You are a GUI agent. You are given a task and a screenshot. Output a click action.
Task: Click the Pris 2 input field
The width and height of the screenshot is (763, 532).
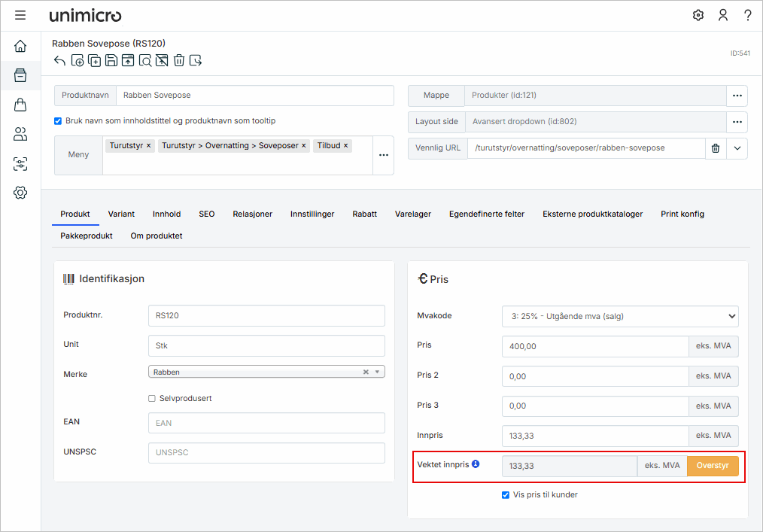click(x=595, y=376)
